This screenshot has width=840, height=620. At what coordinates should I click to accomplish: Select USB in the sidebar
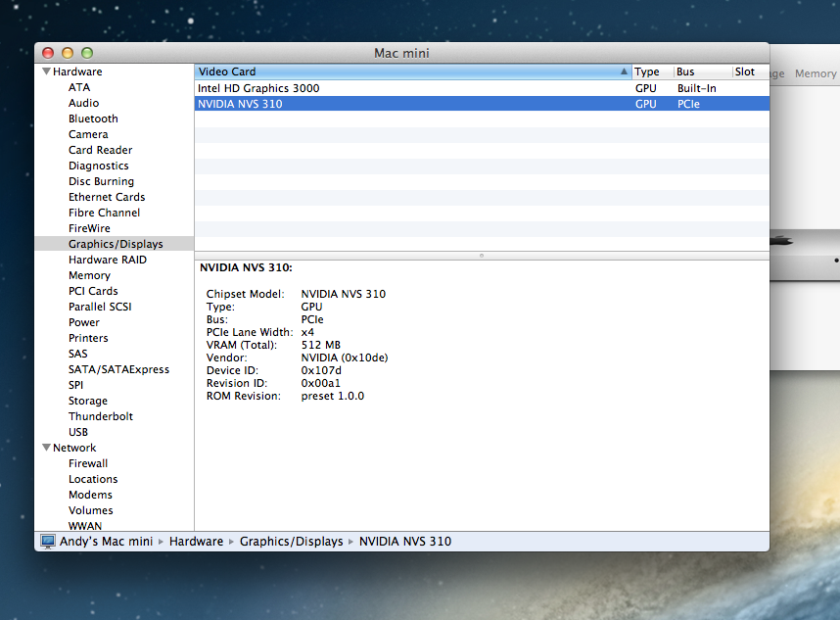pyautogui.click(x=78, y=432)
